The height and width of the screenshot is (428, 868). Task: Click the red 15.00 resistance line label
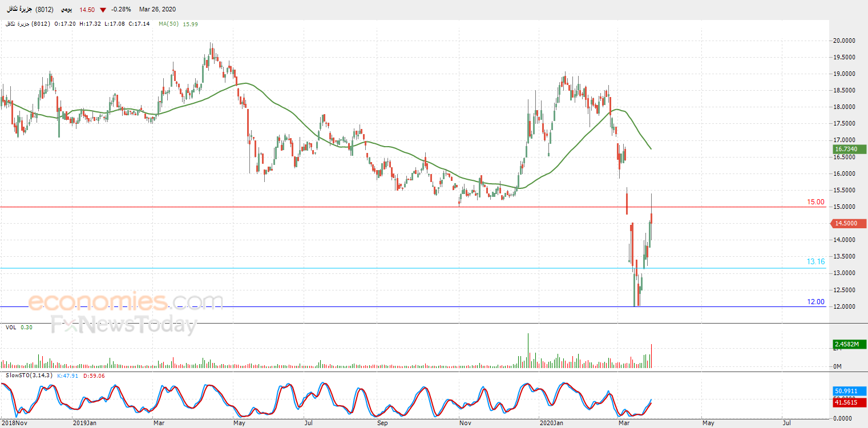(815, 202)
